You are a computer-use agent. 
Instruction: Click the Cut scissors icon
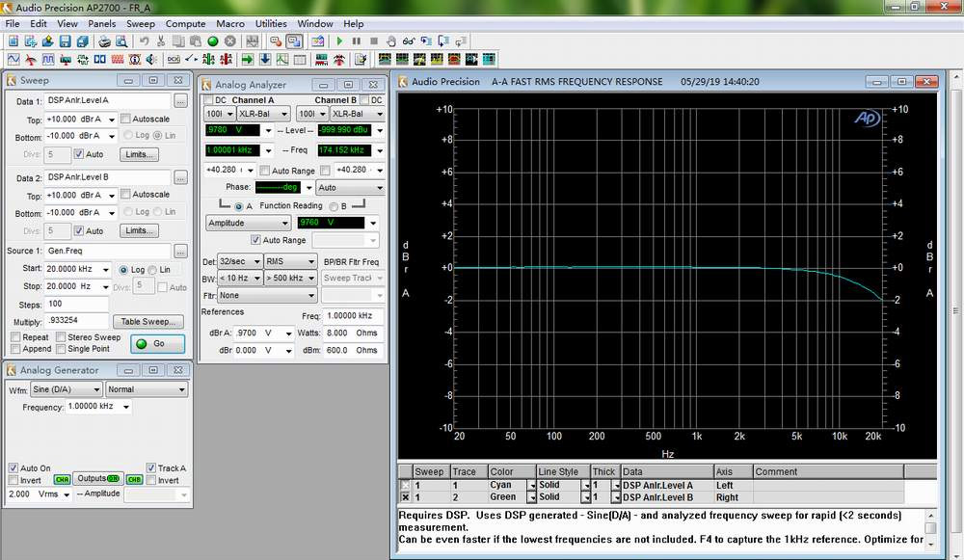point(161,41)
